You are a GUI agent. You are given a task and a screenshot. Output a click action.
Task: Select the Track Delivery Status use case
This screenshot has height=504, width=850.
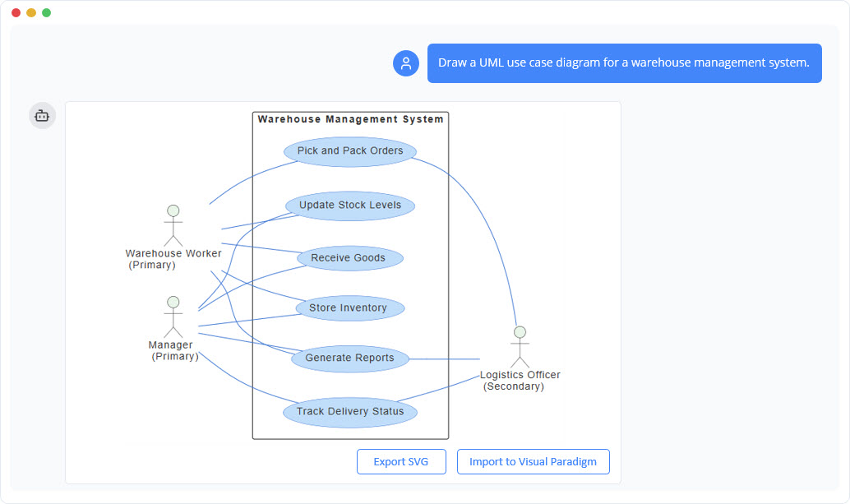coord(349,411)
